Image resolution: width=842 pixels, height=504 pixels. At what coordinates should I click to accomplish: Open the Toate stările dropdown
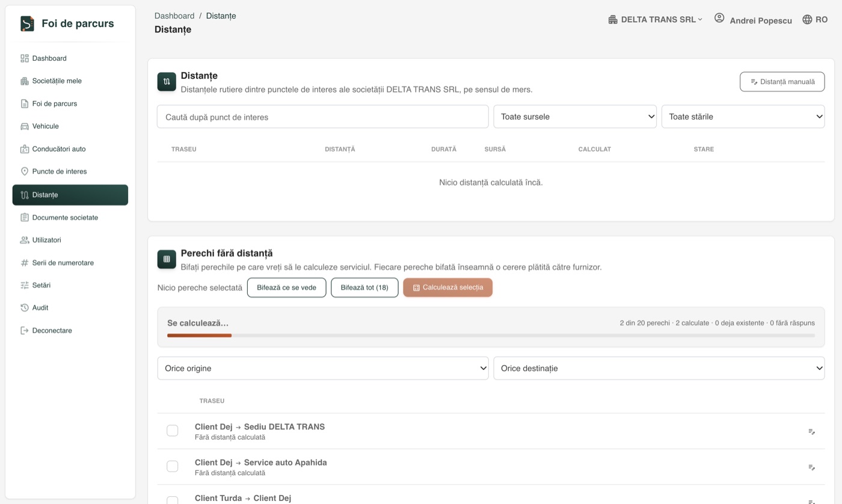point(743,117)
